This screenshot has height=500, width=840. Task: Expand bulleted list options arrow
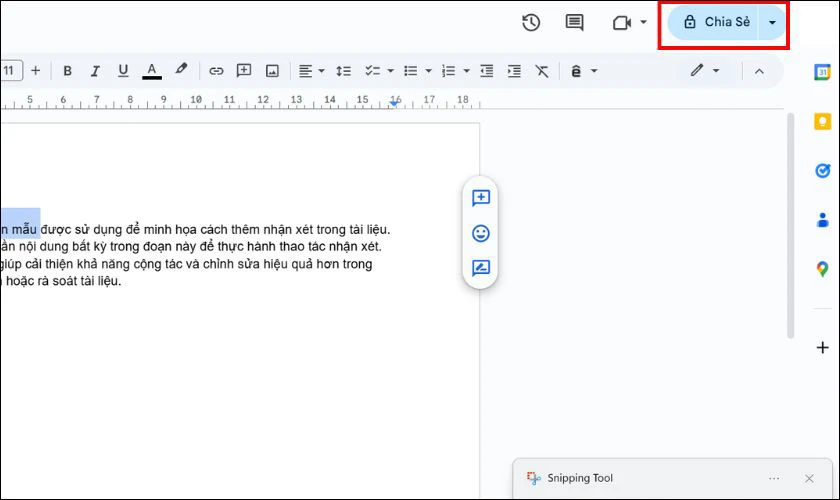[428, 71]
